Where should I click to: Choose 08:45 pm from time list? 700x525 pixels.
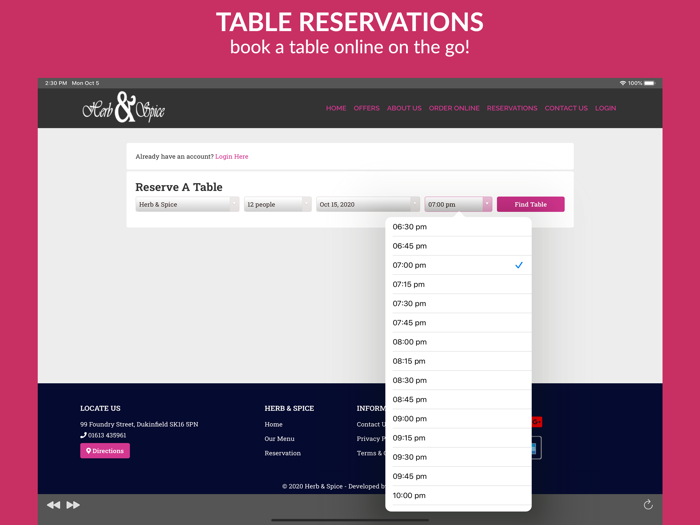458,400
